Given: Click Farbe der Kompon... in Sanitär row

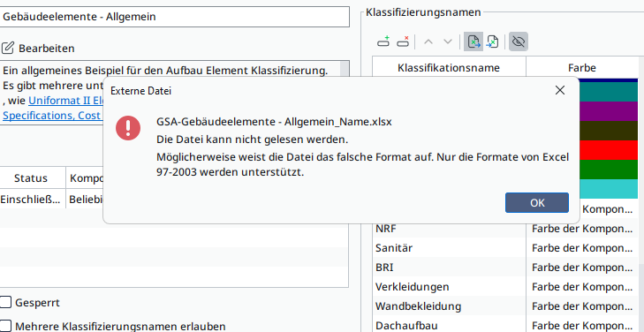Looking at the screenshot, I should pyautogui.click(x=582, y=248).
